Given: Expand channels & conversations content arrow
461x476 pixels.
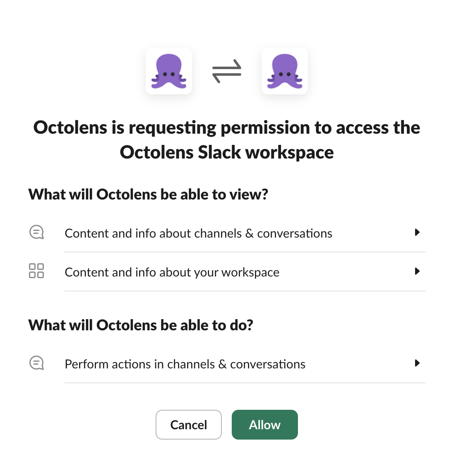Looking at the screenshot, I should pyautogui.click(x=417, y=232).
